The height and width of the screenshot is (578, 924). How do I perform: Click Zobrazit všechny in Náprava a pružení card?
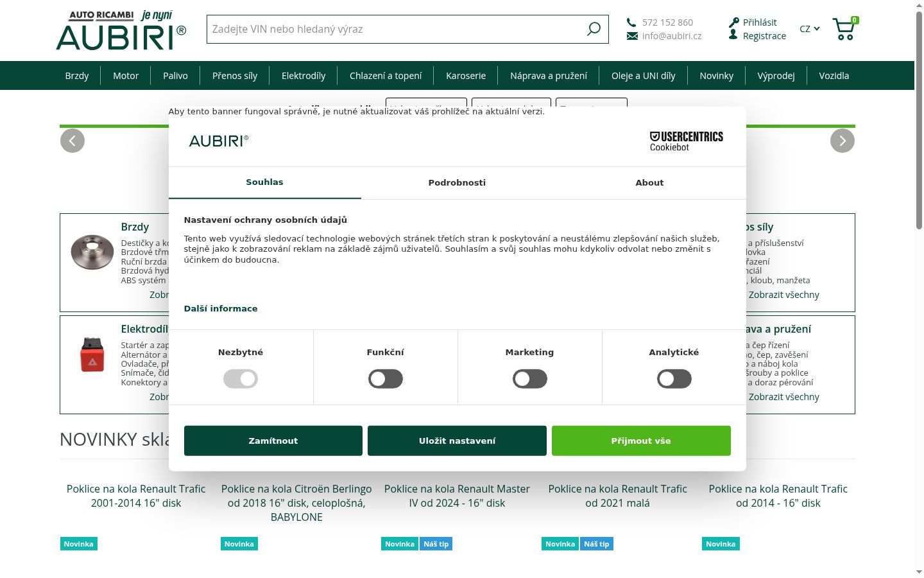(784, 397)
